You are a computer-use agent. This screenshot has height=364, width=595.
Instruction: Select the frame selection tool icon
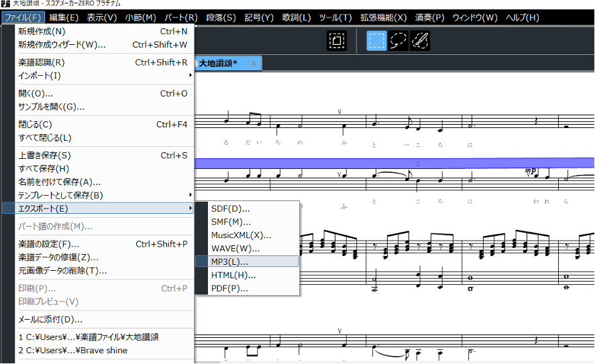(337, 41)
